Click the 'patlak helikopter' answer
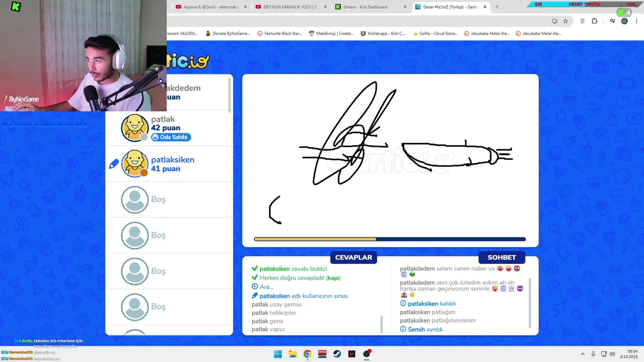 point(274,313)
